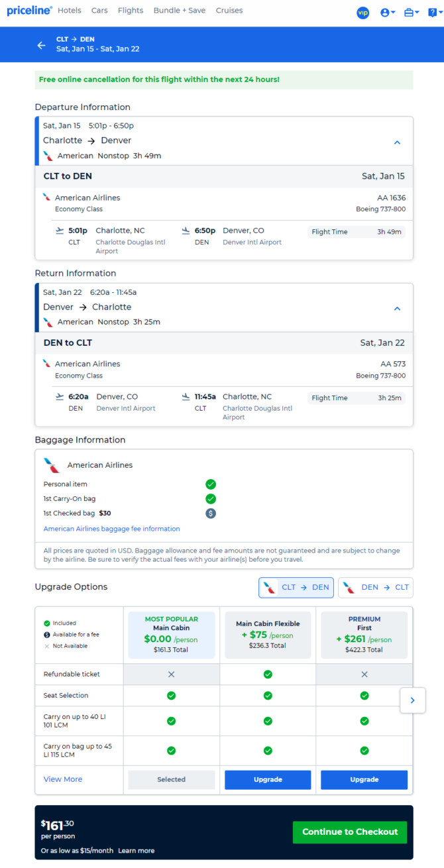
Task: Click Main Cabin Flexible seat selection checkmark
Action: pos(268,696)
